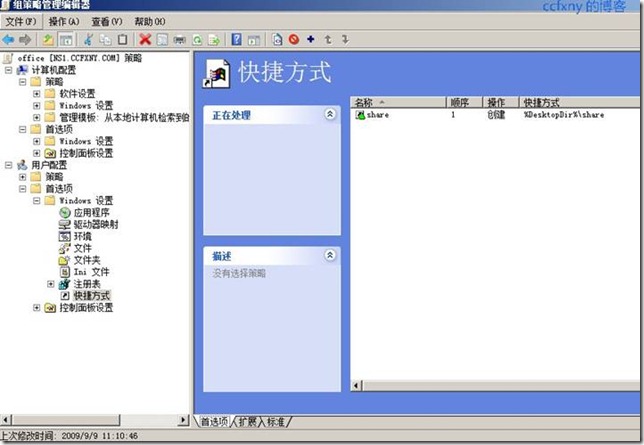Select the 快捷方式 tree item
Image resolution: width=644 pixels, height=445 pixels.
coord(92,296)
